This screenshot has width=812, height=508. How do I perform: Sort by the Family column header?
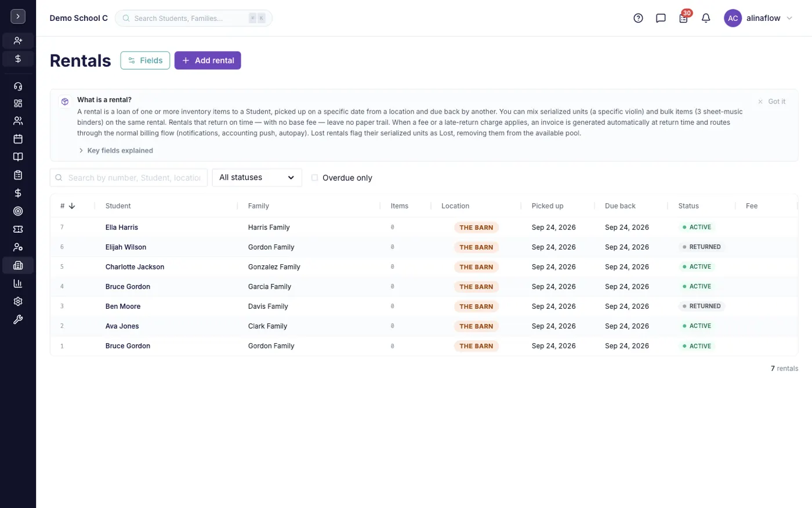[x=259, y=206]
